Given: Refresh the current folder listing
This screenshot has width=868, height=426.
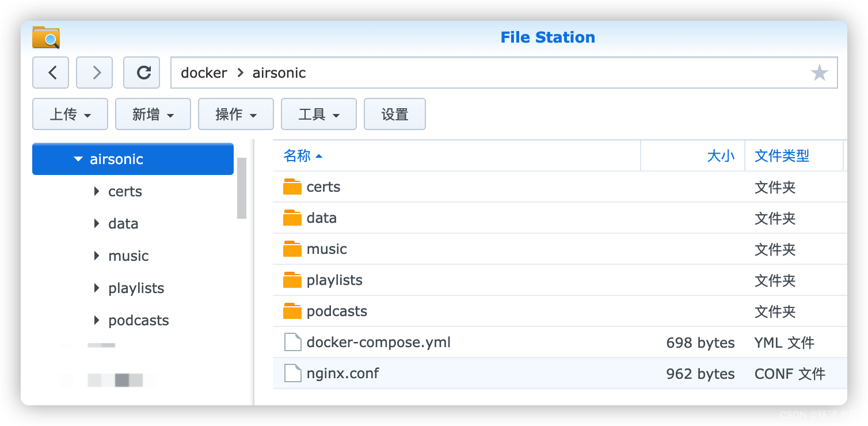Looking at the screenshot, I should pos(142,73).
